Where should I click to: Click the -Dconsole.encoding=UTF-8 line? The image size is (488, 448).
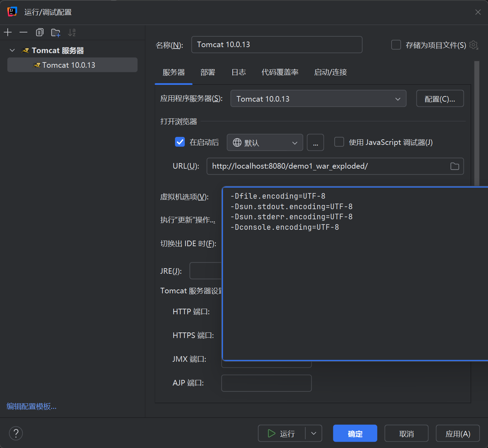pos(285,227)
